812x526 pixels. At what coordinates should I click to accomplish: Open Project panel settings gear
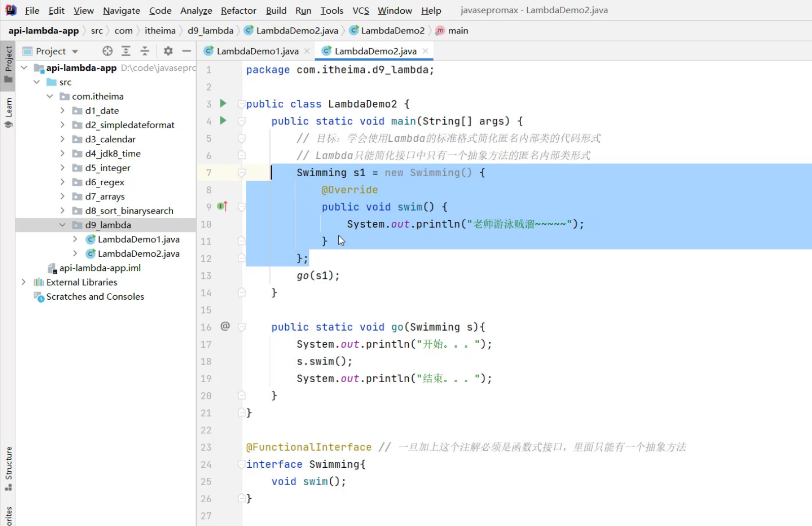pos(168,51)
